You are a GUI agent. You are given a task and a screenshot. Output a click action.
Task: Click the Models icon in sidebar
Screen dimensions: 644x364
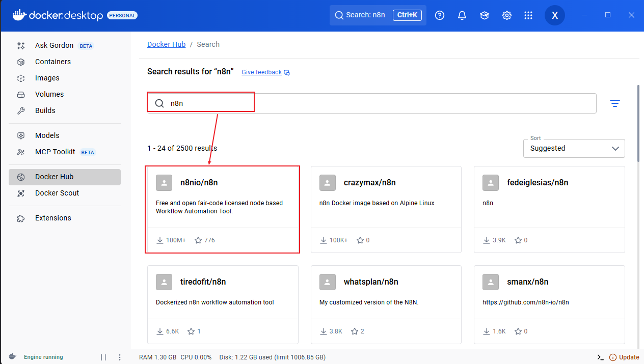click(21, 135)
